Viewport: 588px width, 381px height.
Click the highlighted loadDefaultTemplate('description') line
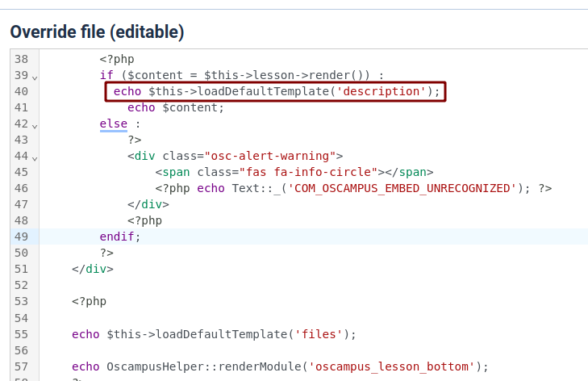pyautogui.click(x=276, y=91)
